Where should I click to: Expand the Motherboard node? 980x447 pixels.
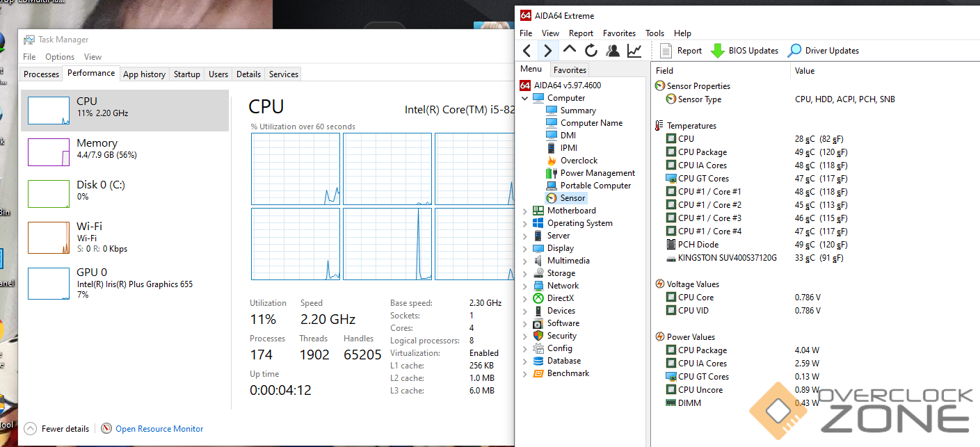524,211
